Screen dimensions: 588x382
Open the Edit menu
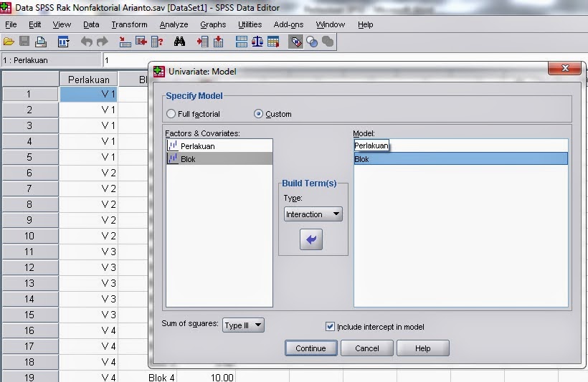(x=35, y=24)
